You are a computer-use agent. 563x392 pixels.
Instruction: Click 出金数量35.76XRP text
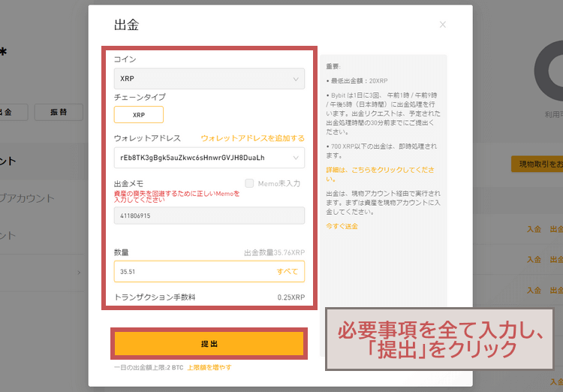(x=274, y=252)
